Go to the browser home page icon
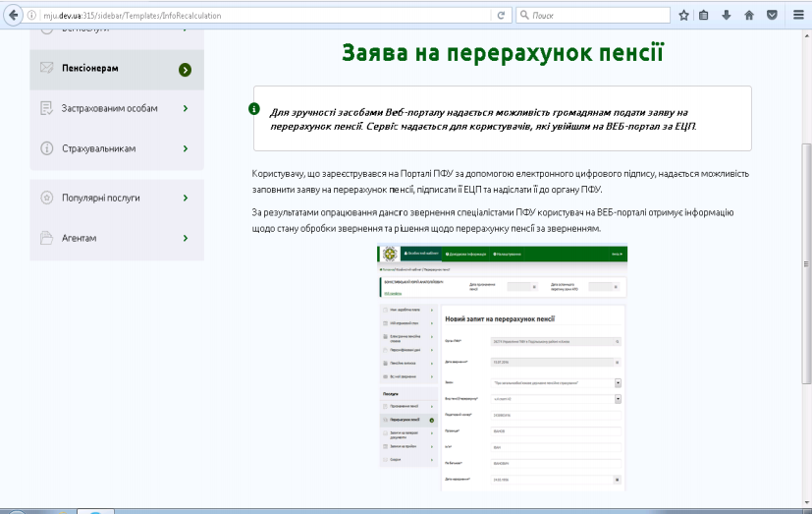 [x=749, y=16]
